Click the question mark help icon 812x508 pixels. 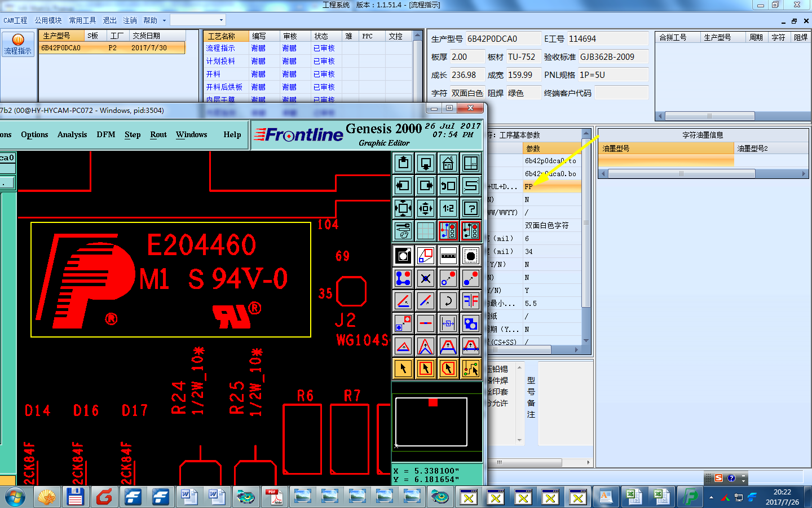point(471,208)
